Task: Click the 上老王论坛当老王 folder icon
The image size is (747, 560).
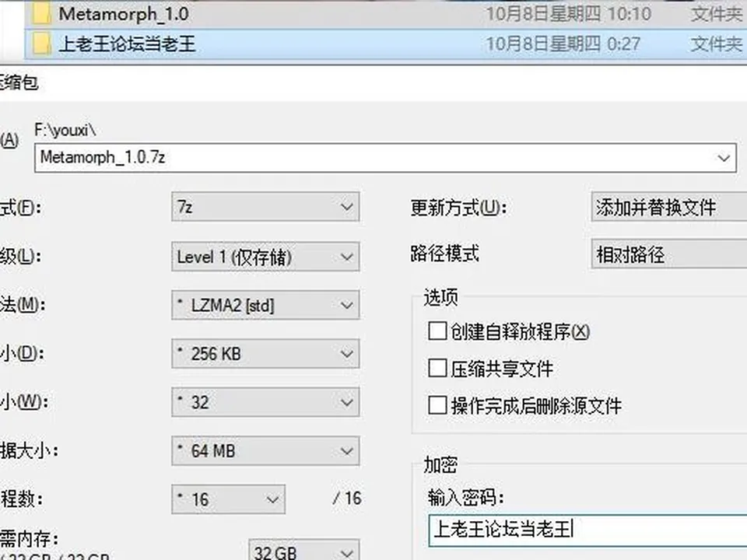Action: (x=42, y=44)
